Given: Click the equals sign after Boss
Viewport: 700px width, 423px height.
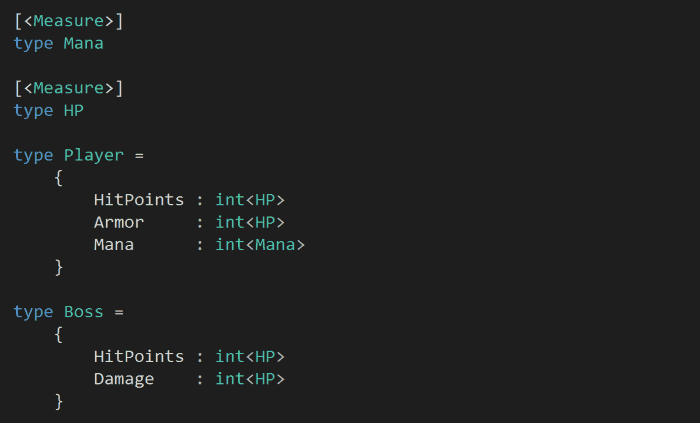Looking at the screenshot, I should pyautogui.click(x=119, y=311).
